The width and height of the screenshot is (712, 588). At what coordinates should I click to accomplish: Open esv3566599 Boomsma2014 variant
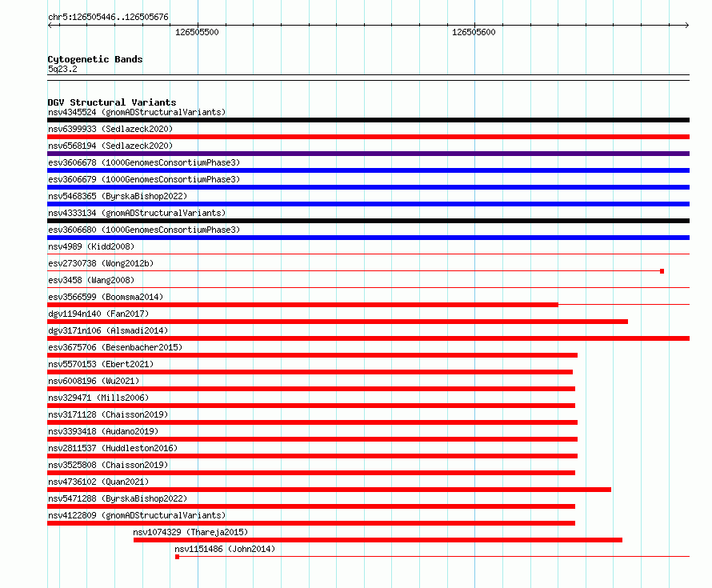pyautogui.click(x=106, y=297)
